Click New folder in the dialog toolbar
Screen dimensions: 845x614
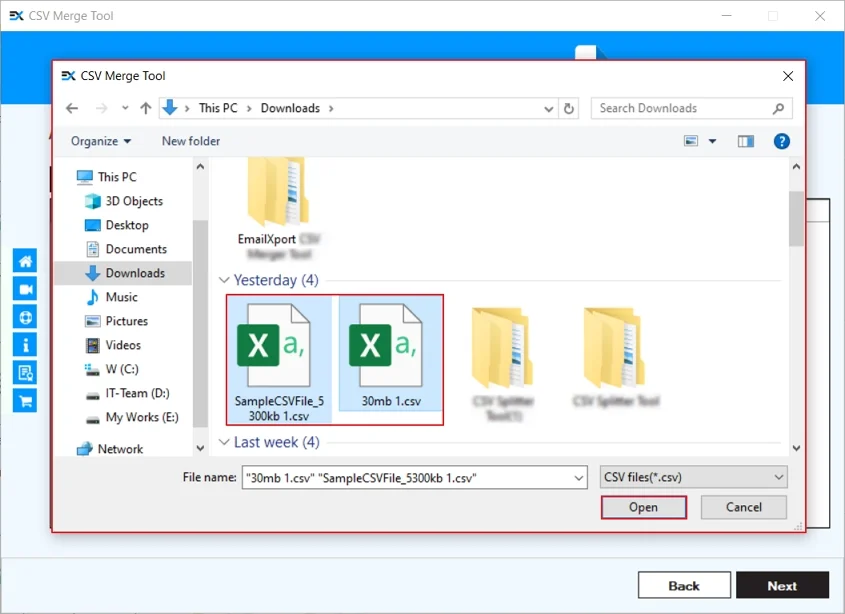[191, 141]
